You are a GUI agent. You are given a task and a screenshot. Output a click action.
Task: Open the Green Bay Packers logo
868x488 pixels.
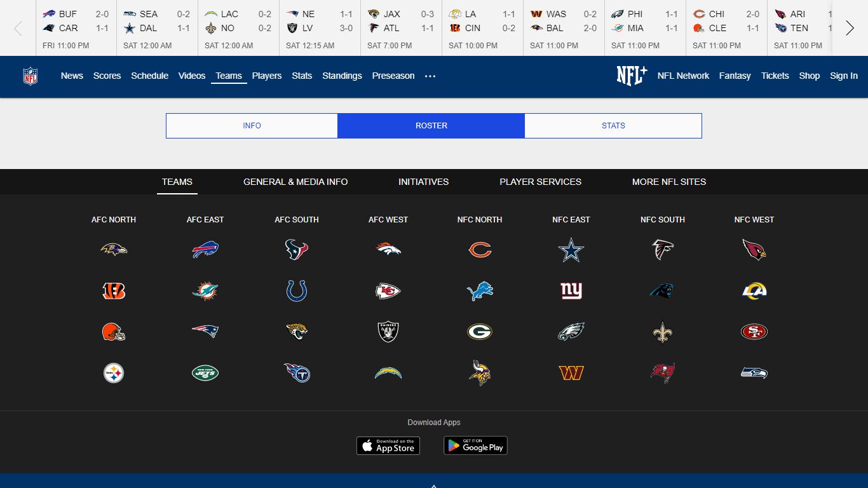click(x=480, y=332)
